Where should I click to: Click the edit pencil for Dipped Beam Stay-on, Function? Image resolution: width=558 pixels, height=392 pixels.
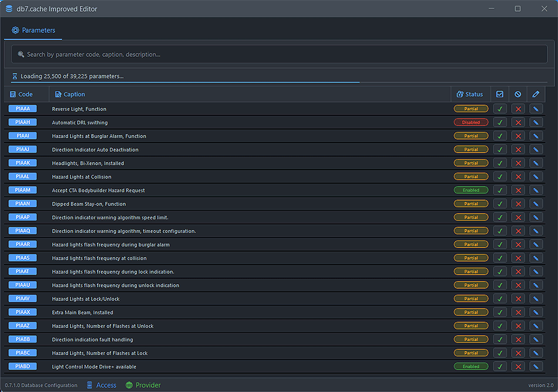click(x=536, y=204)
